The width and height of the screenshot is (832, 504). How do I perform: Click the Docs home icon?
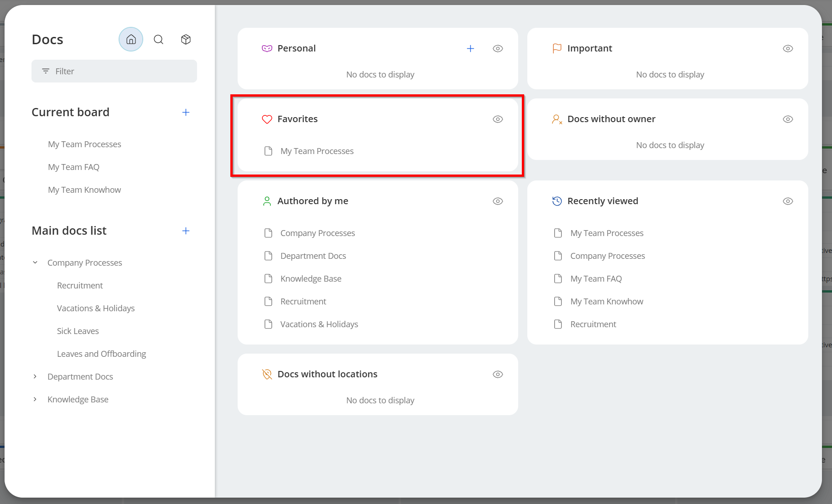pos(131,40)
